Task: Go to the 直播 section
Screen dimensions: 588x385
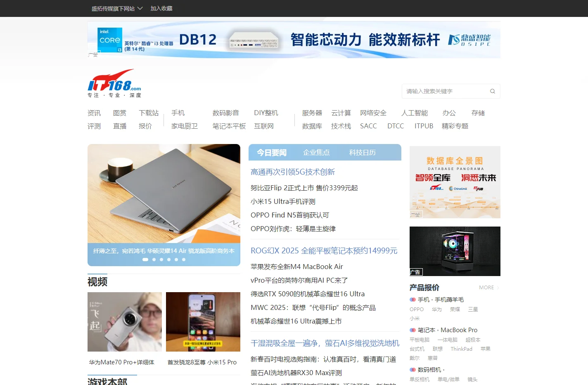Action: tap(120, 126)
